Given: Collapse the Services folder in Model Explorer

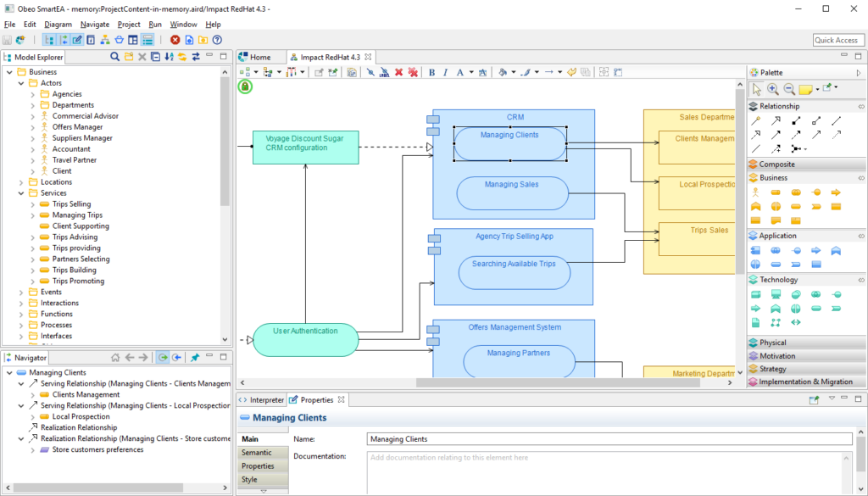Looking at the screenshot, I should (x=21, y=193).
